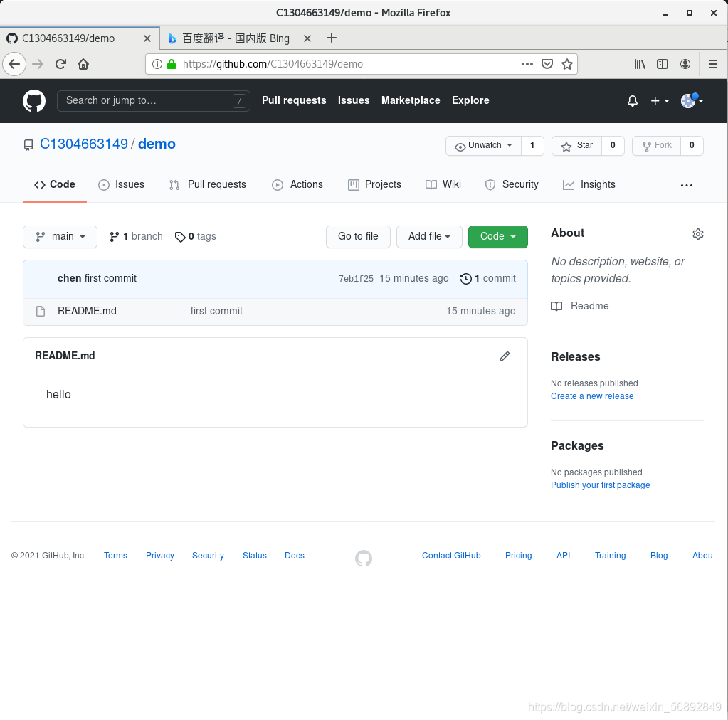Click the Fork button
This screenshot has height=720, width=728.
point(657,145)
